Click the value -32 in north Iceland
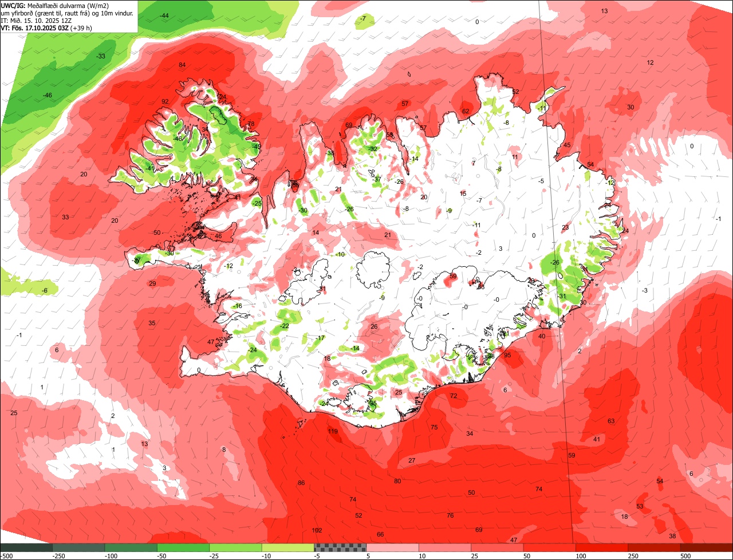733x560 pixels. tap(373, 149)
